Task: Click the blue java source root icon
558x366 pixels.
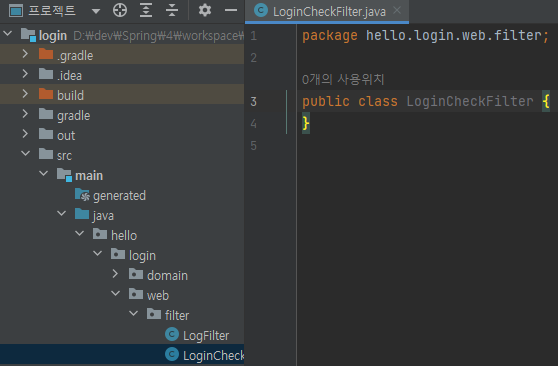Action: 82,214
